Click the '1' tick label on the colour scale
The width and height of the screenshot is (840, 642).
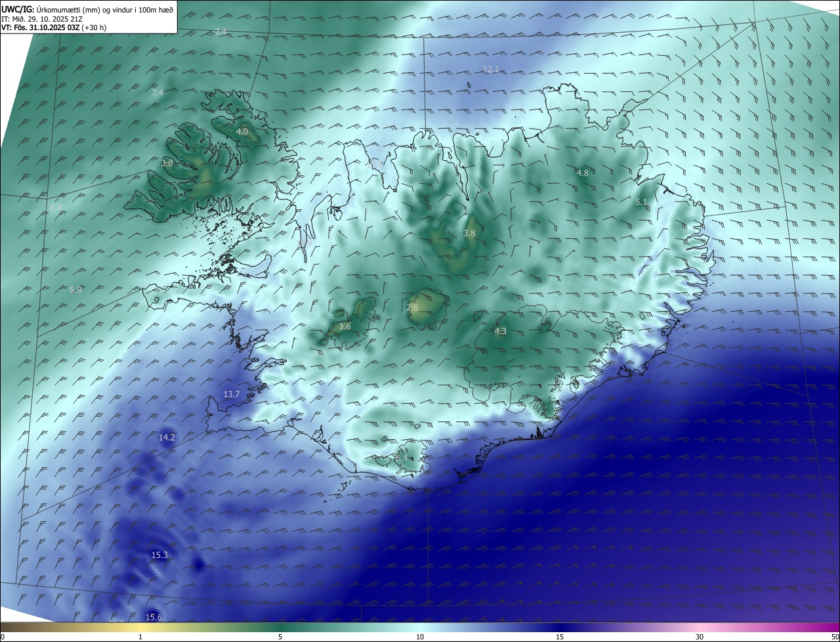pos(140,637)
